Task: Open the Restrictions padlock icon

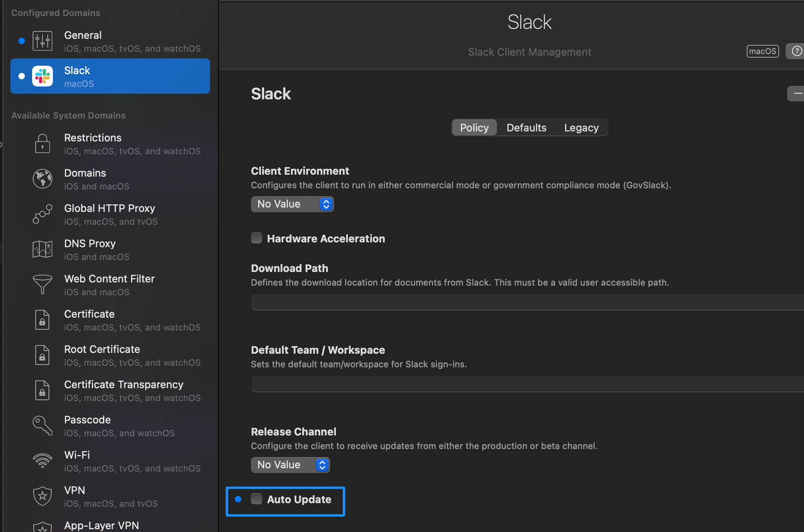Action: (42, 143)
